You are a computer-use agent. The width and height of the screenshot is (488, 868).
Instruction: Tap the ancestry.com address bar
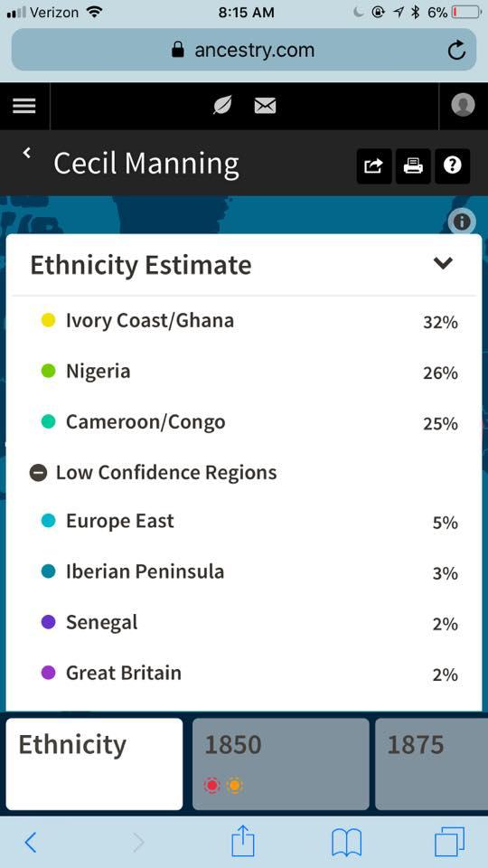243,51
